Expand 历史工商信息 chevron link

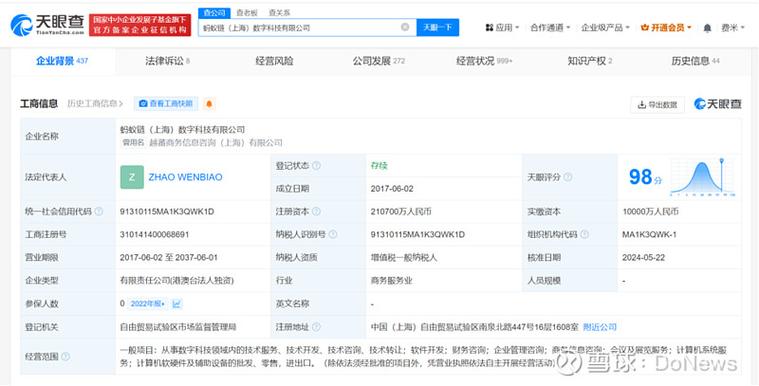95,104
